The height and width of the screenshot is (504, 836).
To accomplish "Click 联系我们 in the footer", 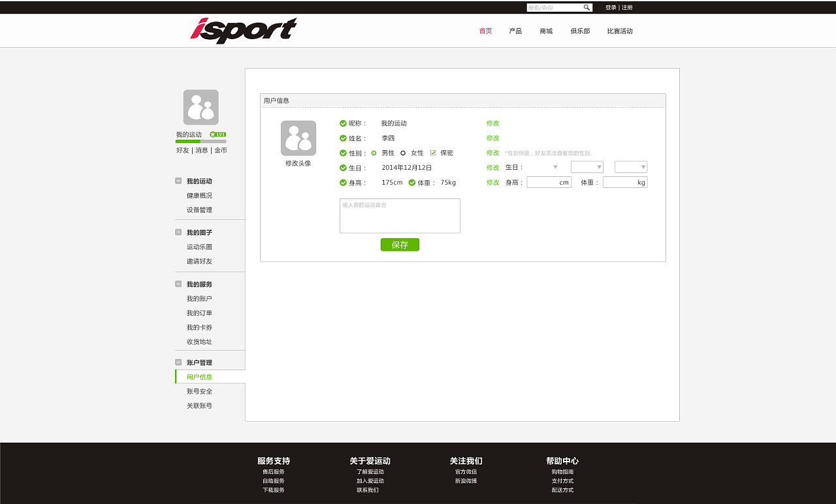I will (368, 490).
